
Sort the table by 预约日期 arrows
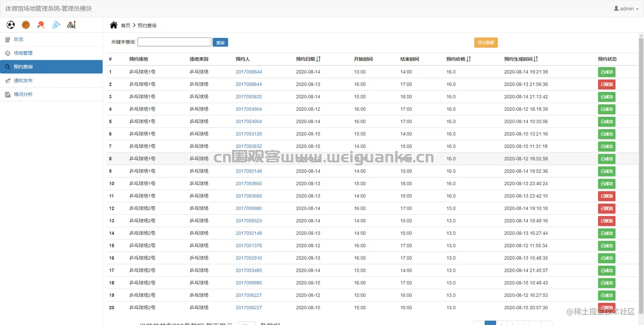click(319, 59)
